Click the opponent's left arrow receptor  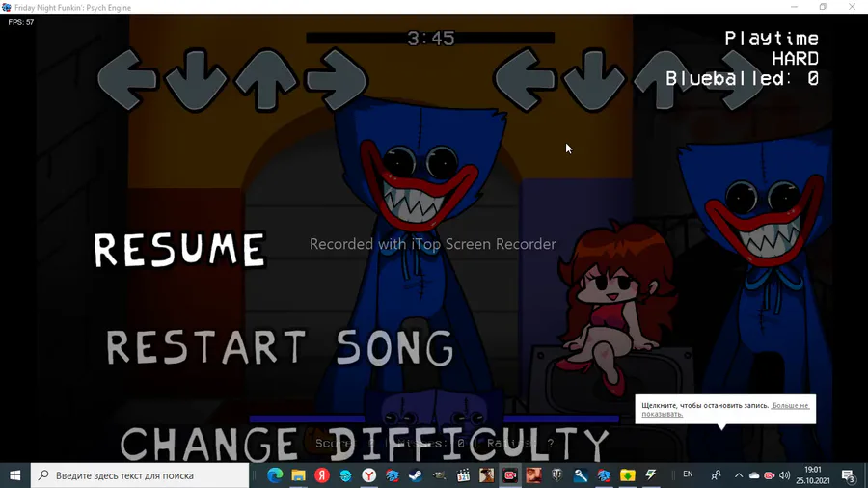click(x=126, y=80)
